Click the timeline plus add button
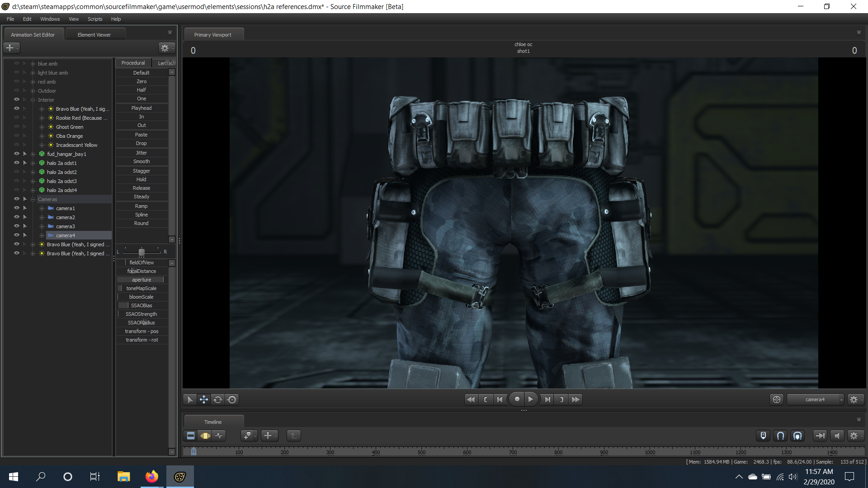 (269, 436)
